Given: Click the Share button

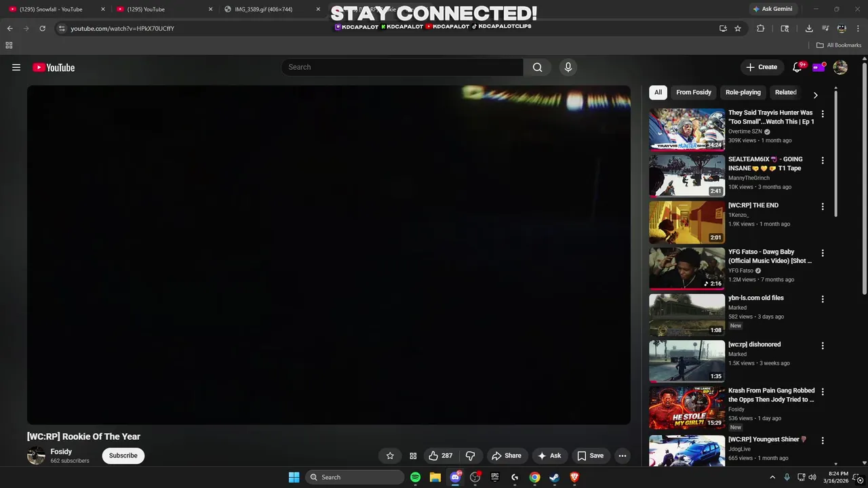Looking at the screenshot, I should pos(507,455).
